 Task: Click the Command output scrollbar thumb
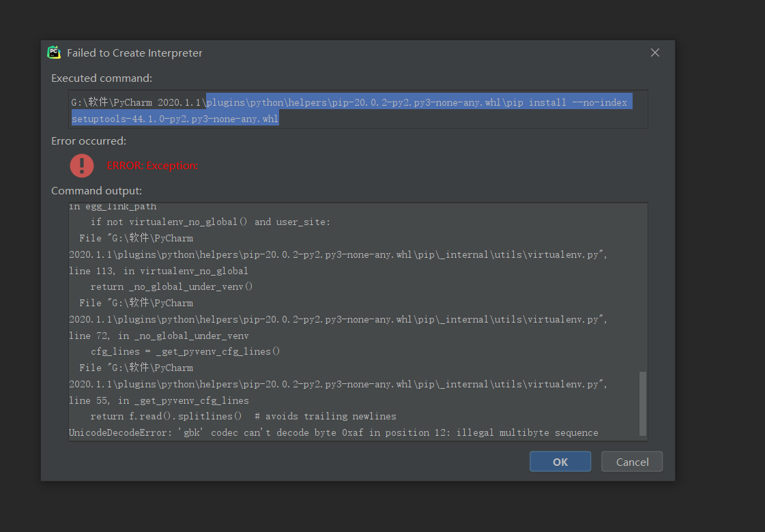(643, 404)
